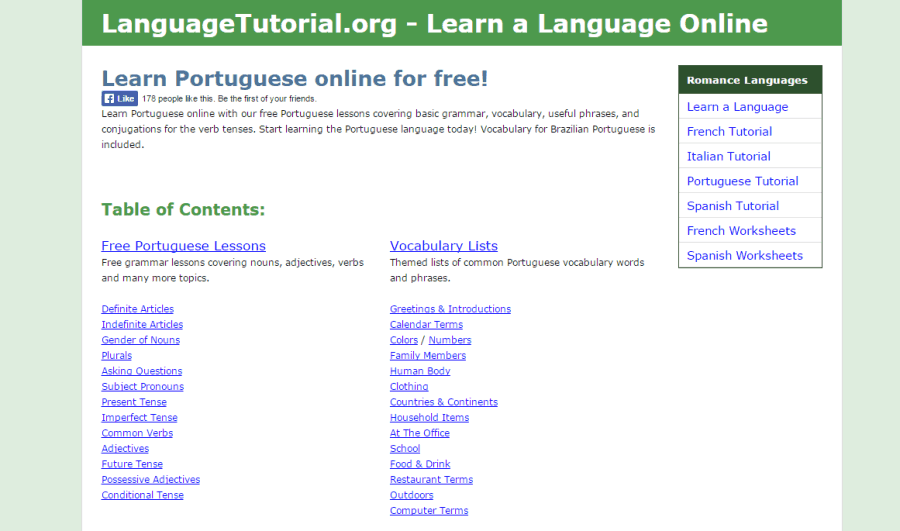The width and height of the screenshot is (900, 531).
Task: Go to Gender of Nouns lesson
Action: click(141, 340)
